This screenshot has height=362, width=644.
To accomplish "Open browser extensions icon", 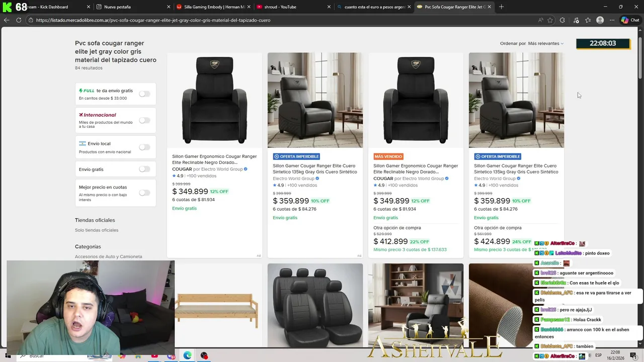I will pyautogui.click(x=562, y=20).
